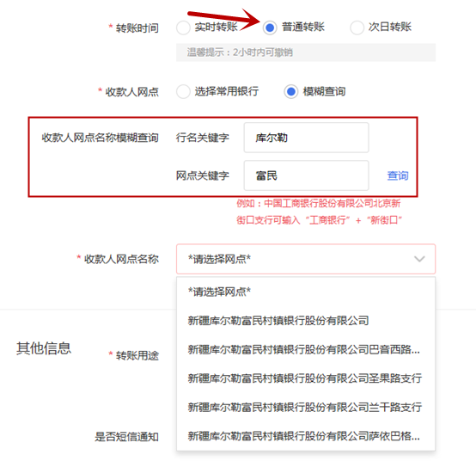
Task: Select the 普通转账 radio option
Action: (270, 28)
